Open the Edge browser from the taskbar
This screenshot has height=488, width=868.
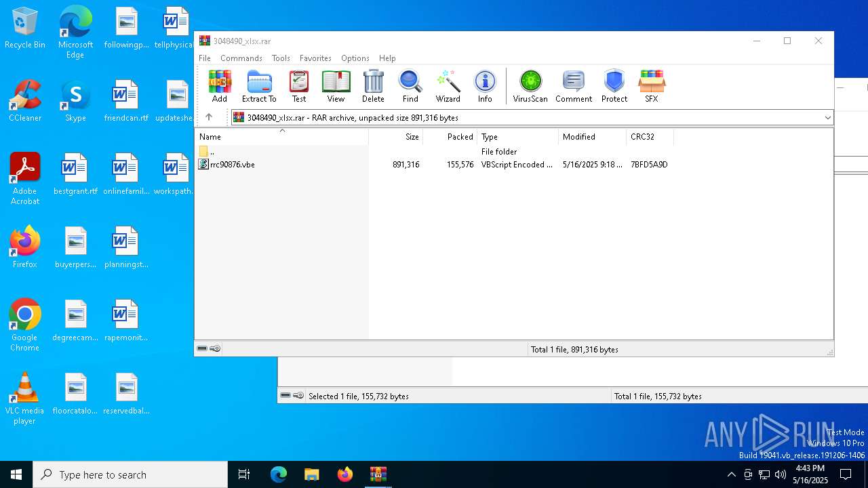[279, 474]
